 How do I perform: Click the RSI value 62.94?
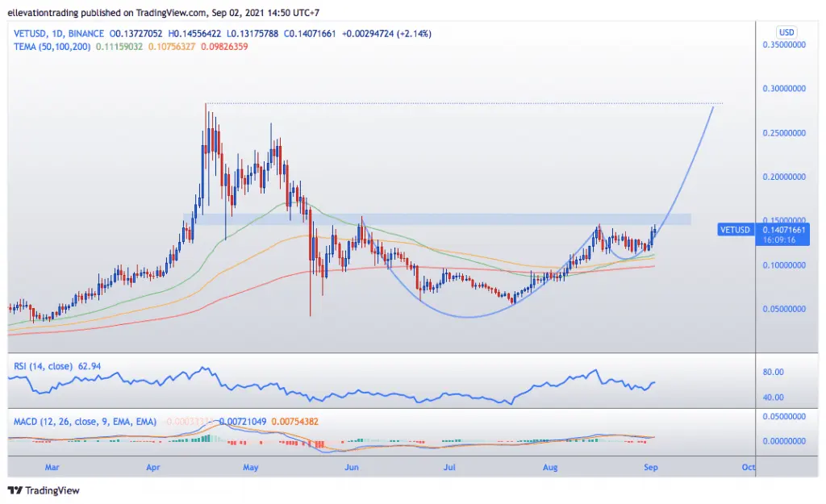[90, 366]
